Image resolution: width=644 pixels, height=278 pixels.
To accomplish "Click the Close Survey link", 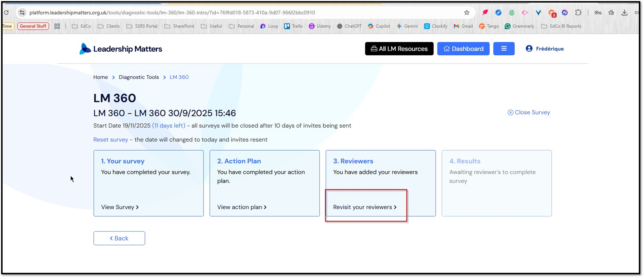I will pos(529,113).
